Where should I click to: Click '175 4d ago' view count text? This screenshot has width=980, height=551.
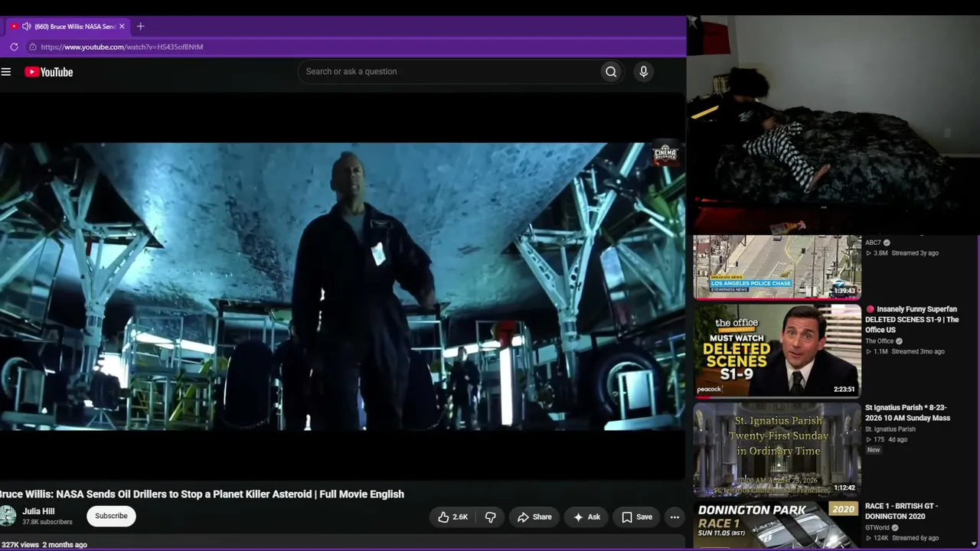(887, 440)
